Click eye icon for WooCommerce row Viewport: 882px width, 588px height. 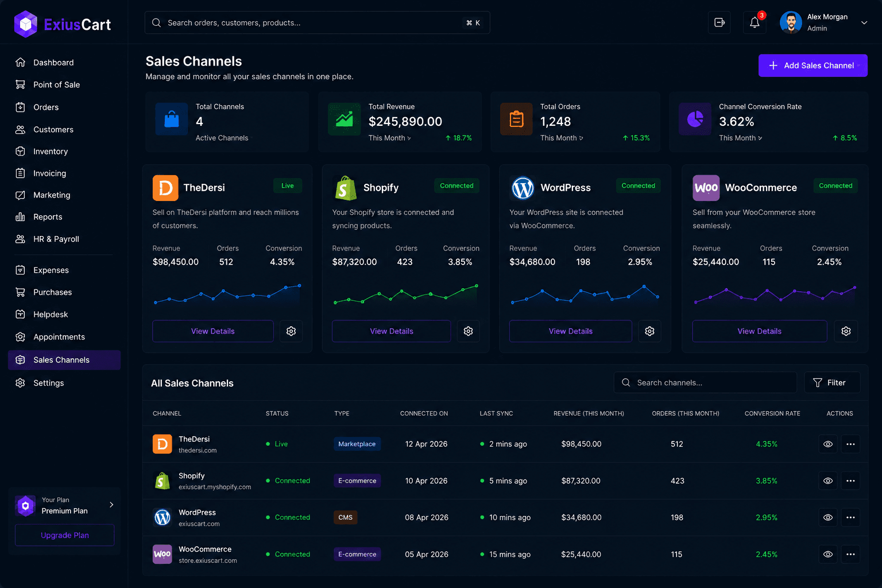click(828, 554)
